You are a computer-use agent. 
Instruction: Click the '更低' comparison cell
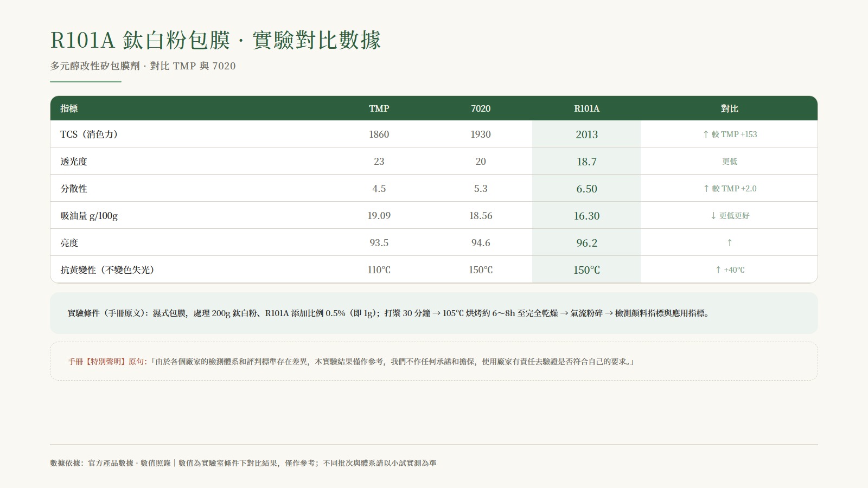[x=730, y=162]
